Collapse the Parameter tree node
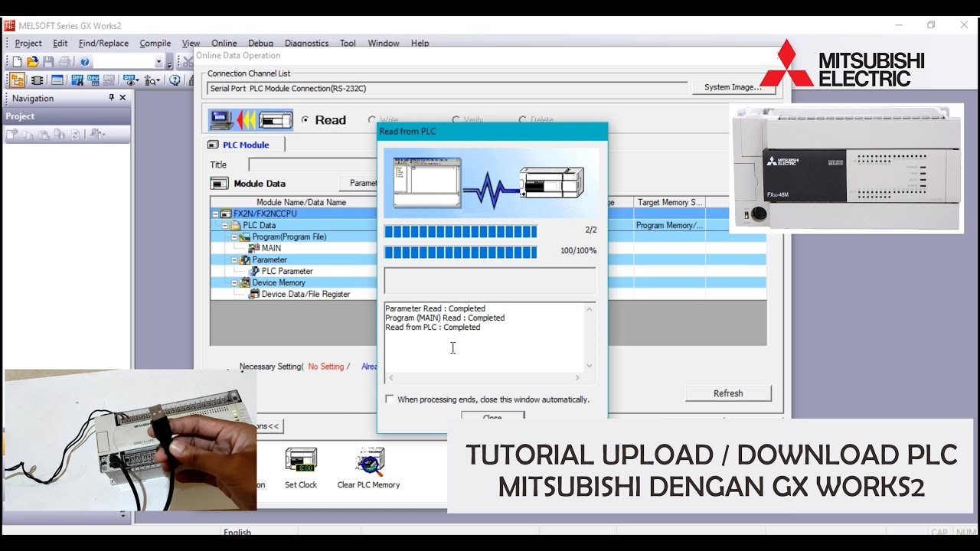The image size is (980, 551). click(234, 260)
